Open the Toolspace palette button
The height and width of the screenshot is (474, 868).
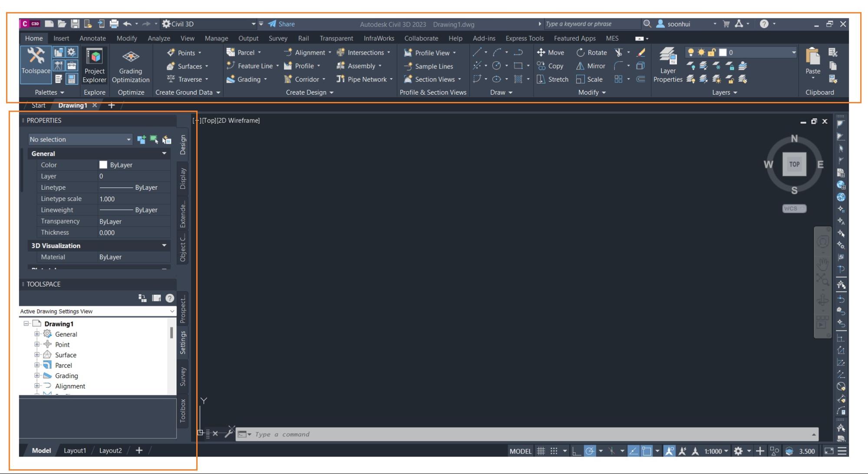36,65
